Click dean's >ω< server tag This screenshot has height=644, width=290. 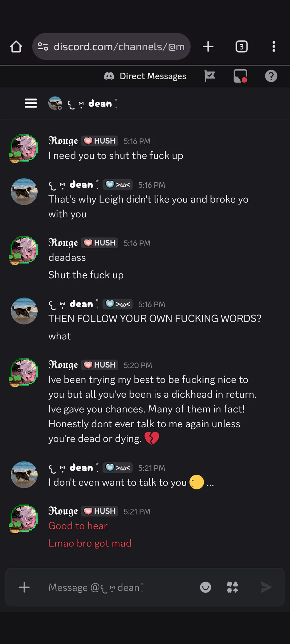(118, 185)
